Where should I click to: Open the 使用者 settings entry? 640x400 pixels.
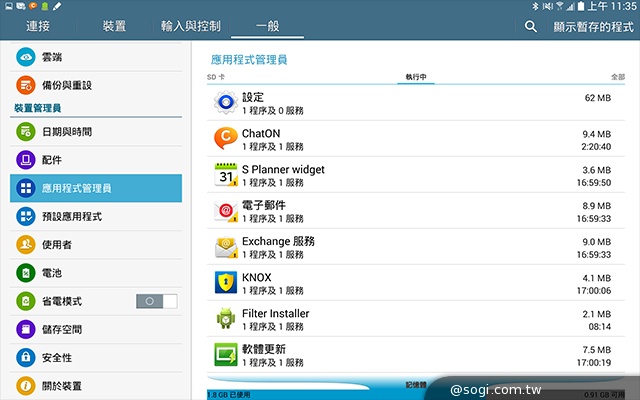point(96,244)
